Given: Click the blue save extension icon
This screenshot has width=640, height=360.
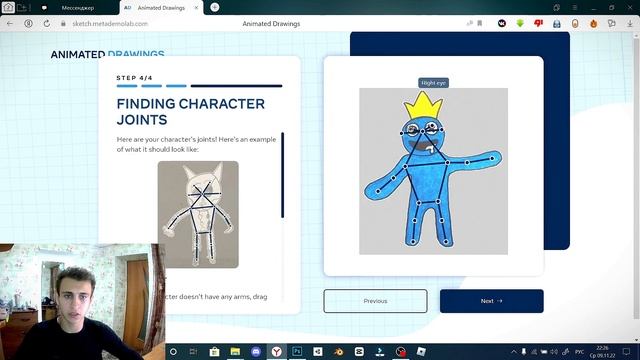Looking at the screenshot, I should point(557,24).
